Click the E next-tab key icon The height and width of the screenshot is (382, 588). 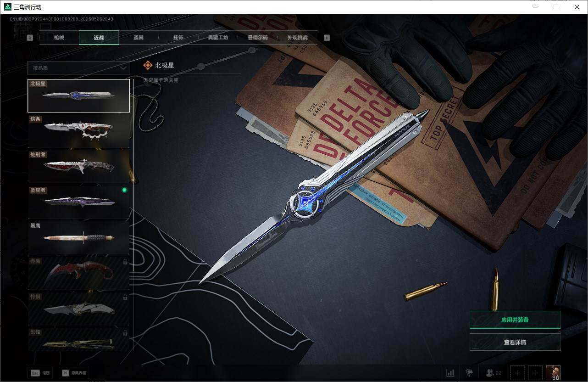click(327, 38)
